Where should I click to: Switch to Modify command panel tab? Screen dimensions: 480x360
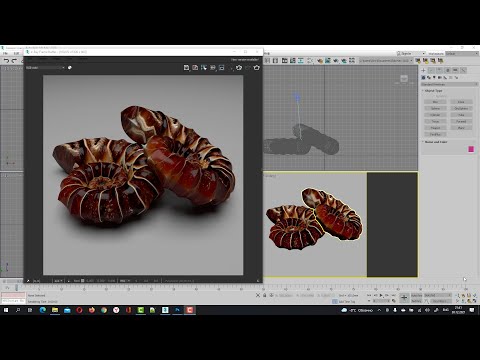tap(431, 70)
